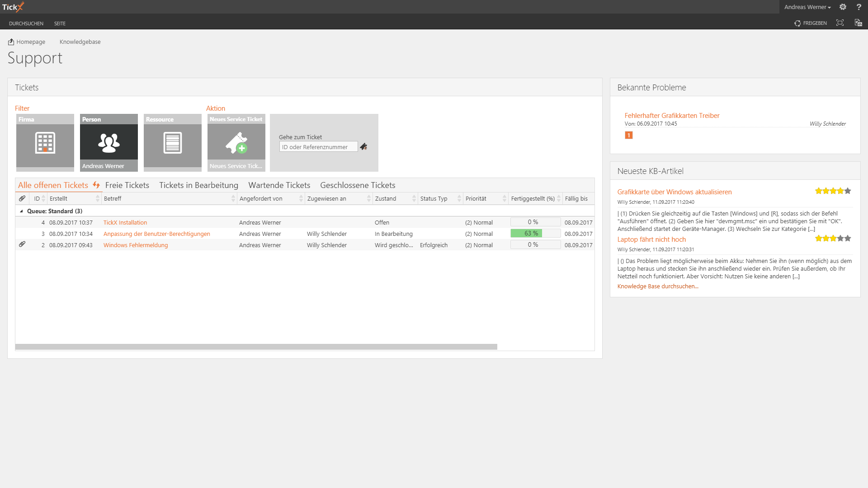Open Homepage navigation link

[31, 42]
